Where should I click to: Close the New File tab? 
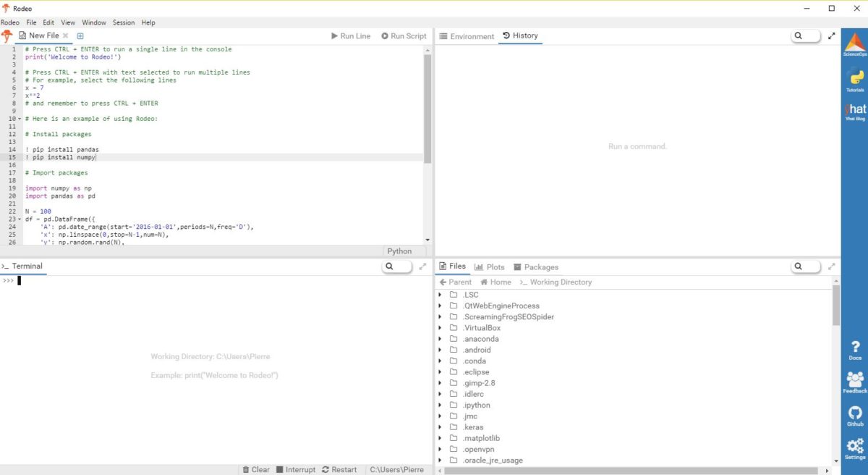click(x=65, y=35)
